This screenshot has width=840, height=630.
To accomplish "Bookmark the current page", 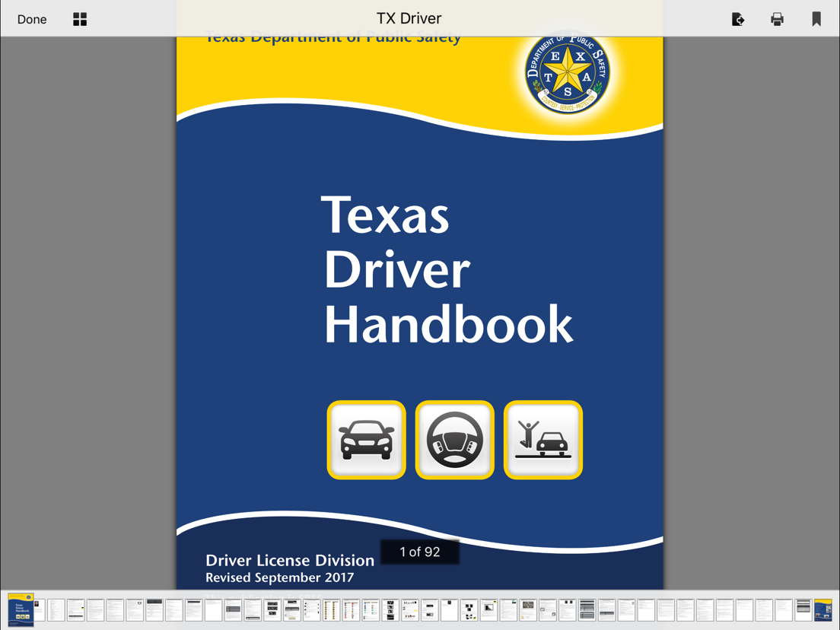I will click(x=816, y=18).
